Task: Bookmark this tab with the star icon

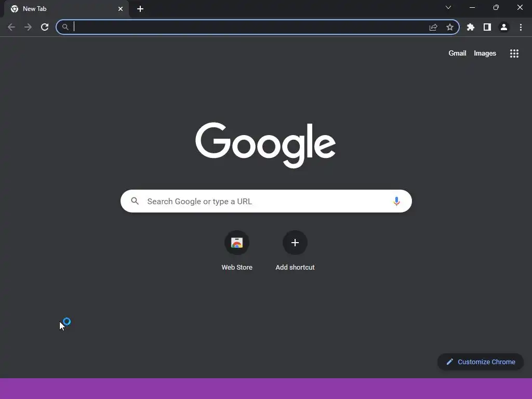Action: pyautogui.click(x=450, y=27)
